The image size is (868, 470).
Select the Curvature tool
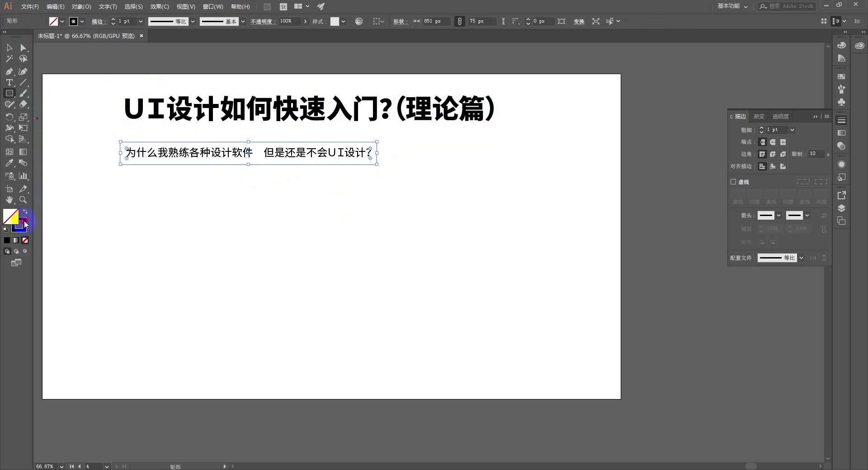(x=23, y=71)
